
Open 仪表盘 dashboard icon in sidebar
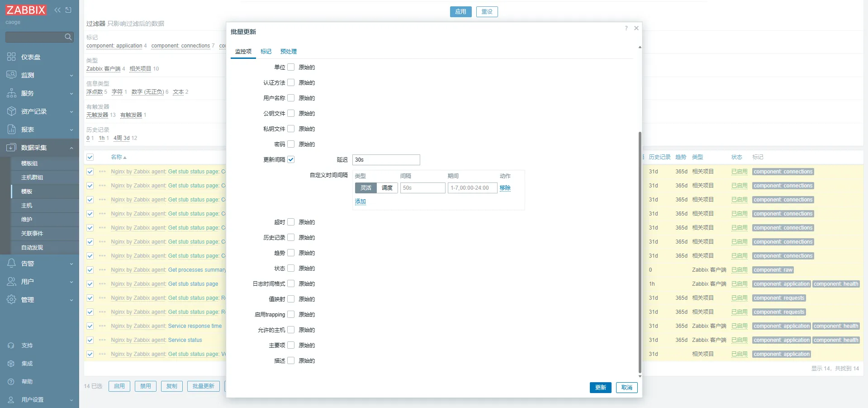[11, 57]
